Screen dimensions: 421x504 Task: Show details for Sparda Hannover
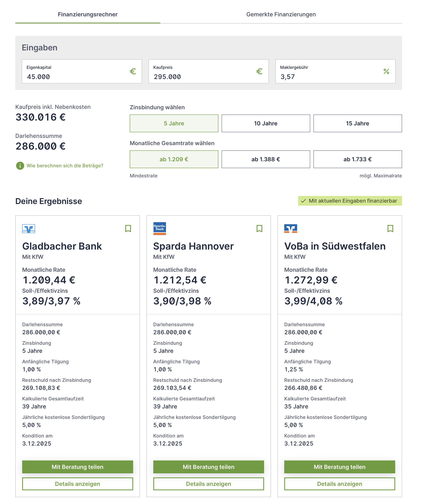click(x=208, y=484)
